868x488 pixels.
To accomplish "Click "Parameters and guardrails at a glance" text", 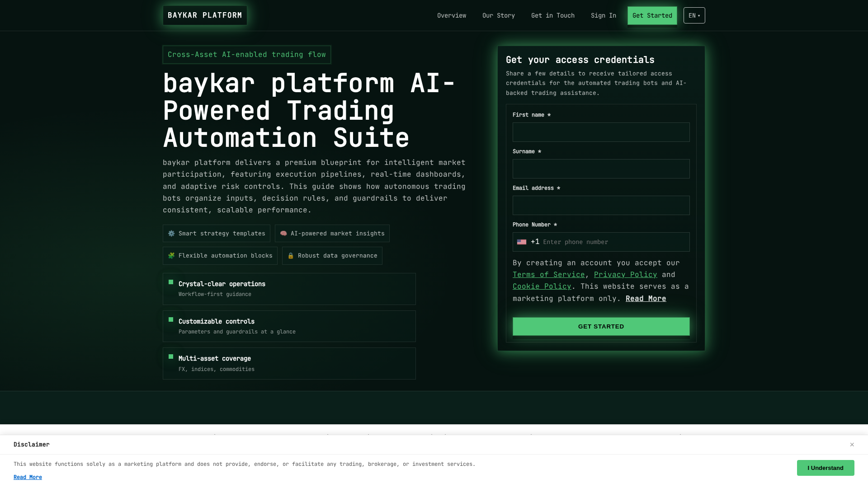I will [237, 332].
